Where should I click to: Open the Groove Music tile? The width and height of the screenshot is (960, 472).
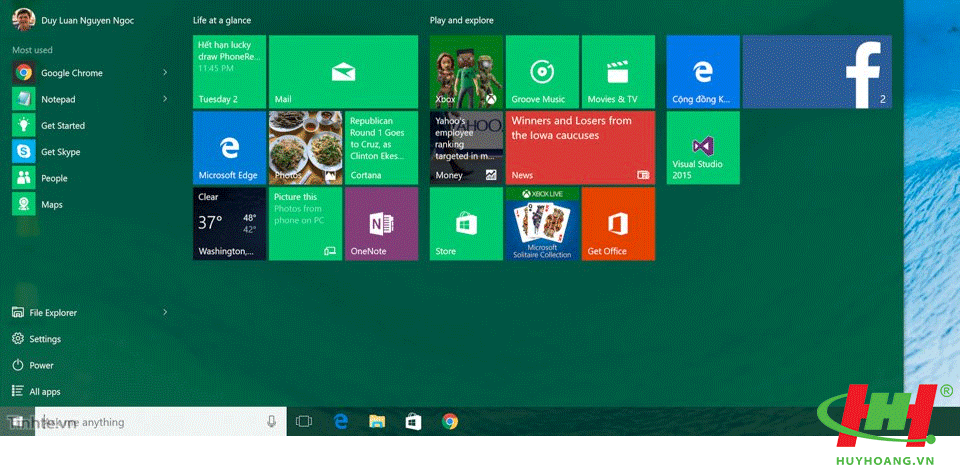pyautogui.click(x=542, y=72)
